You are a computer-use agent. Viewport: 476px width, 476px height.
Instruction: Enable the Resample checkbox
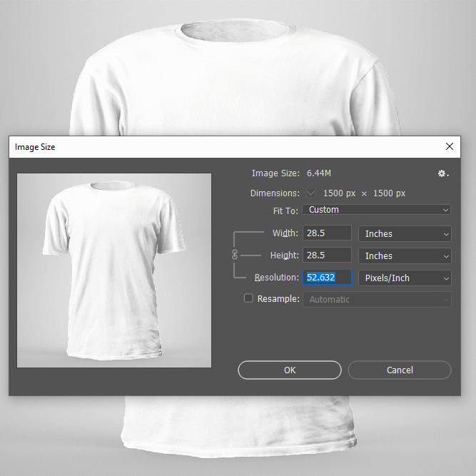pyautogui.click(x=248, y=298)
